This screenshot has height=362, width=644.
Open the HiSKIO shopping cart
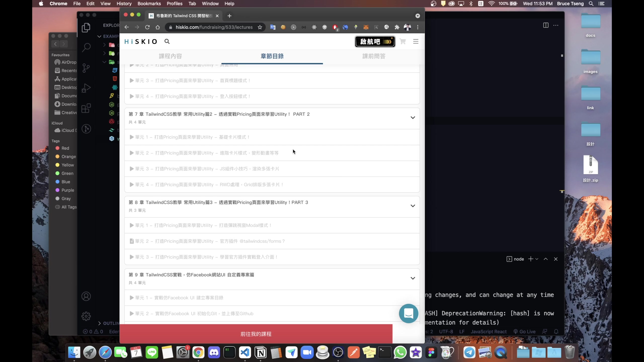coord(402,41)
